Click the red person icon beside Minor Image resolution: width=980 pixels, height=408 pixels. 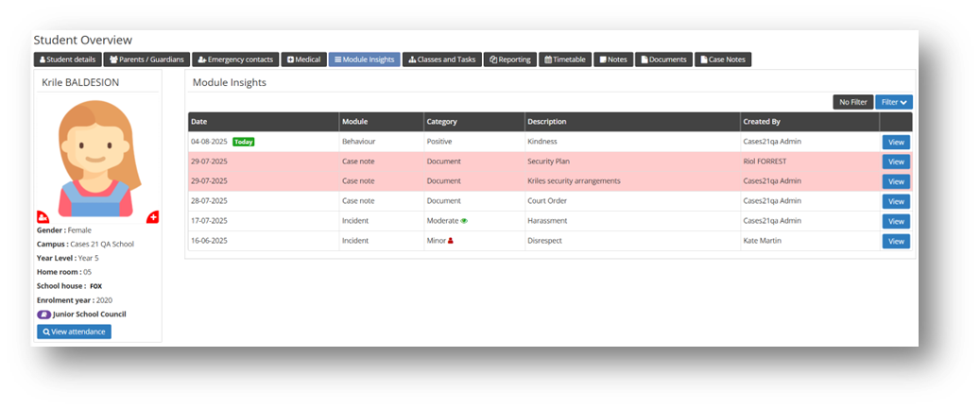(451, 241)
